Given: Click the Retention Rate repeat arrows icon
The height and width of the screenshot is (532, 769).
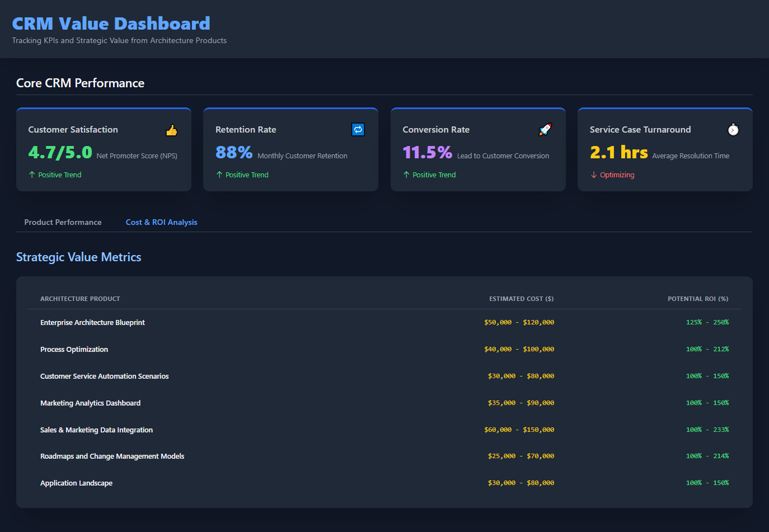Looking at the screenshot, I should (358, 130).
